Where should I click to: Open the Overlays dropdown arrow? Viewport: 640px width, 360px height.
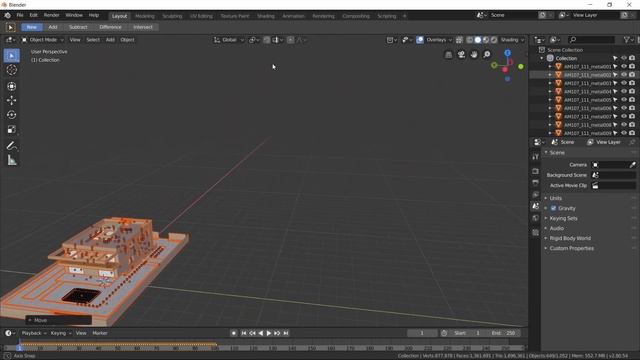pyautogui.click(x=450, y=40)
